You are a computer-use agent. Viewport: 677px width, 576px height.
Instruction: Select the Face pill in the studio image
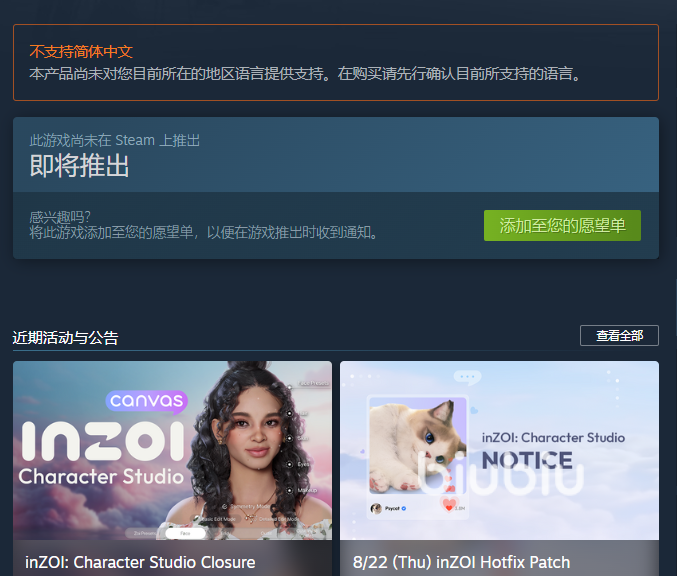pos(185,534)
